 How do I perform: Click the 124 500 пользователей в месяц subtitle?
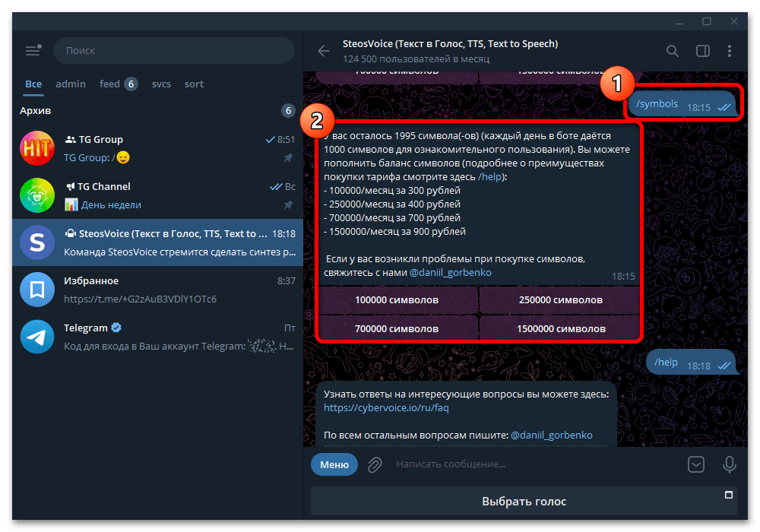coord(416,59)
